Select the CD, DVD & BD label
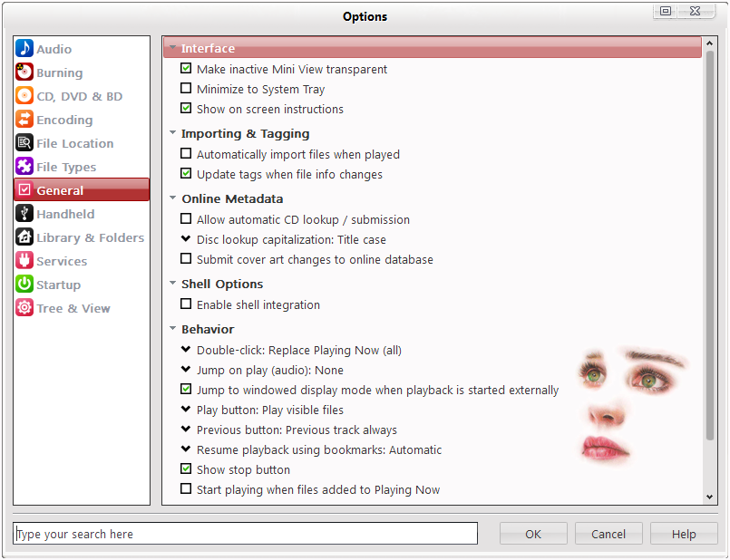The image size is (730, 560). (x=80, y=96)
